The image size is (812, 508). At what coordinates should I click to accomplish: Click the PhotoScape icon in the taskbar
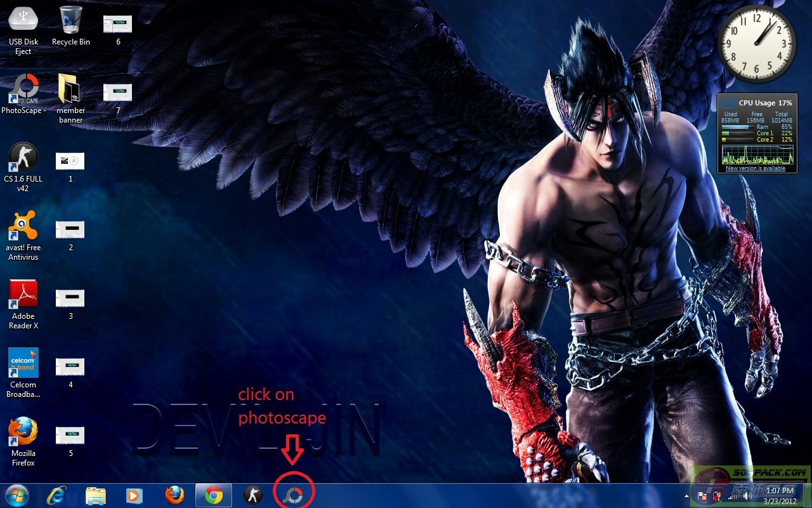point(294,495)
